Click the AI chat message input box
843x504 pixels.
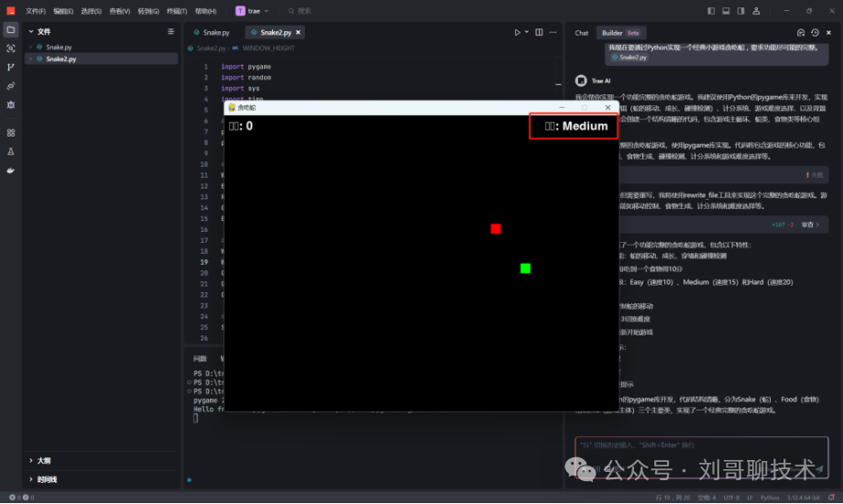[696, 445]
